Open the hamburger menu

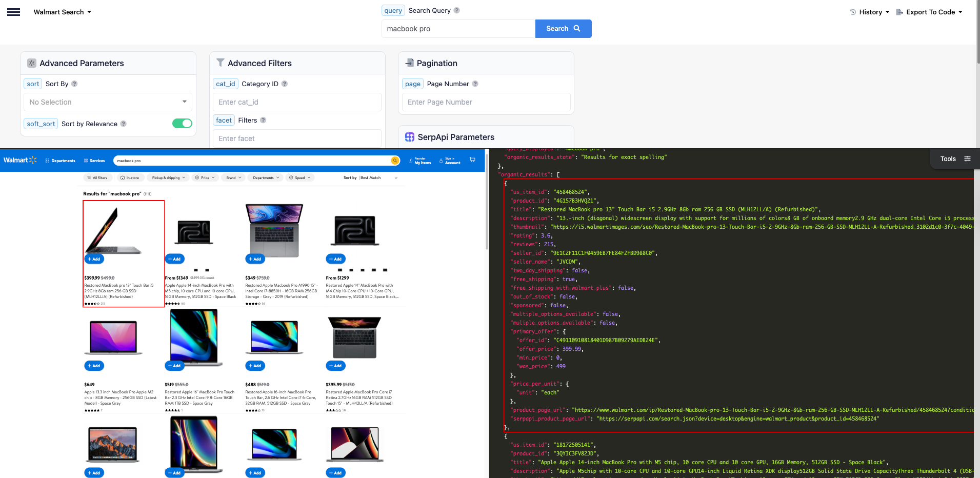[14, 12]
